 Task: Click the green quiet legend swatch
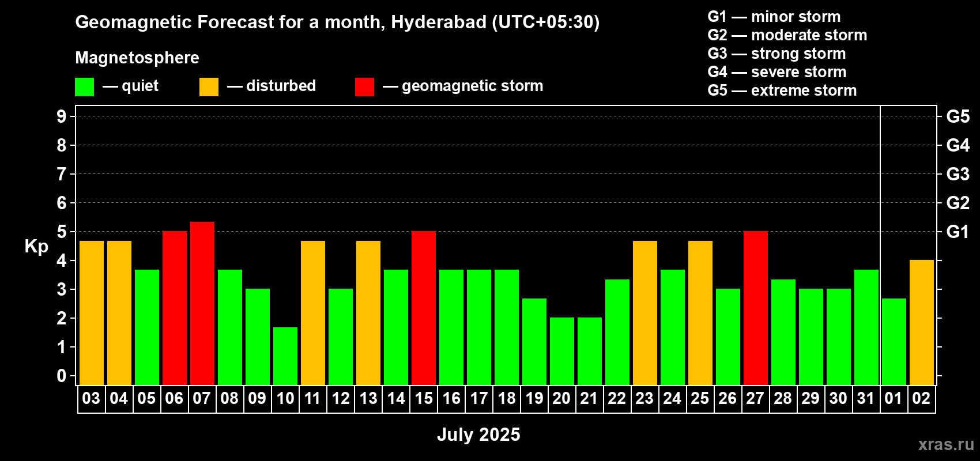tap(84, 87)
